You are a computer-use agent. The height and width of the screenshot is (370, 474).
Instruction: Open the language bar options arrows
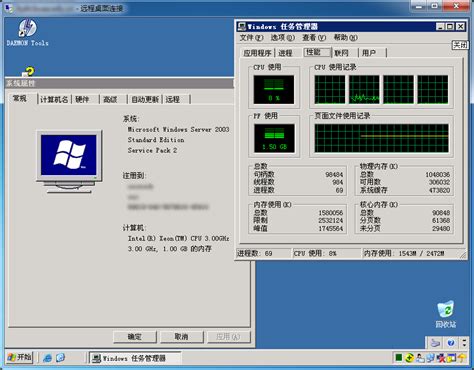tap(465, 343)
